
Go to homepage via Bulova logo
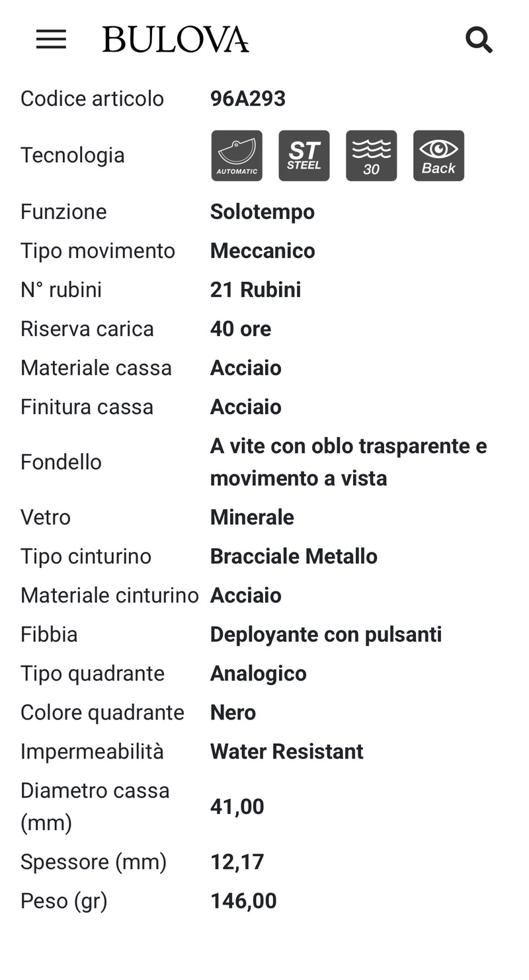point(176,40)
